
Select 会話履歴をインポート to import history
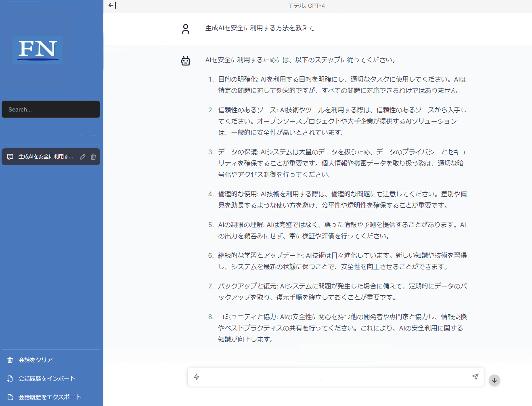(46, 379)
